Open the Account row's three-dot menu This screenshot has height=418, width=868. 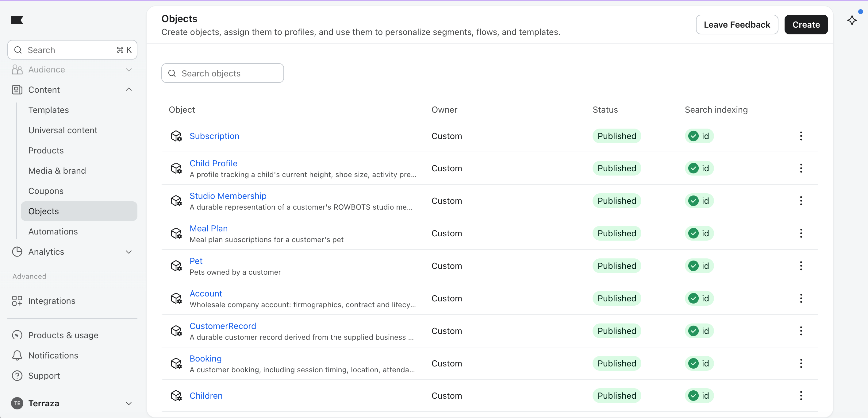coord(801,298)
